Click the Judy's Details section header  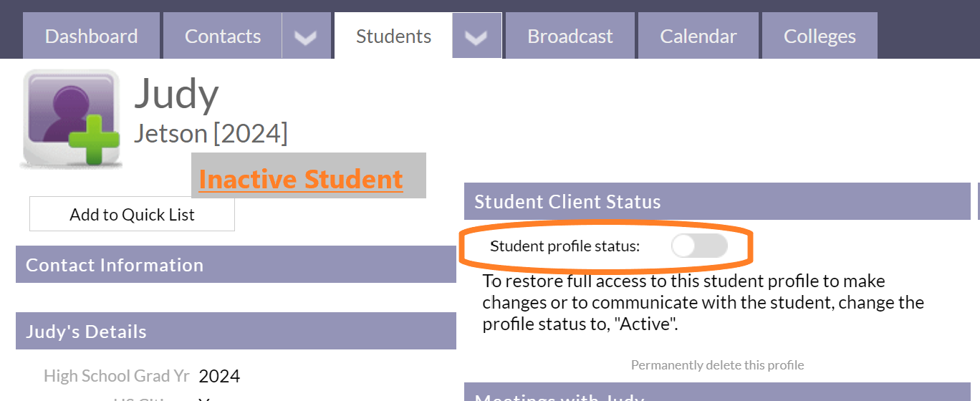(236, 331)
